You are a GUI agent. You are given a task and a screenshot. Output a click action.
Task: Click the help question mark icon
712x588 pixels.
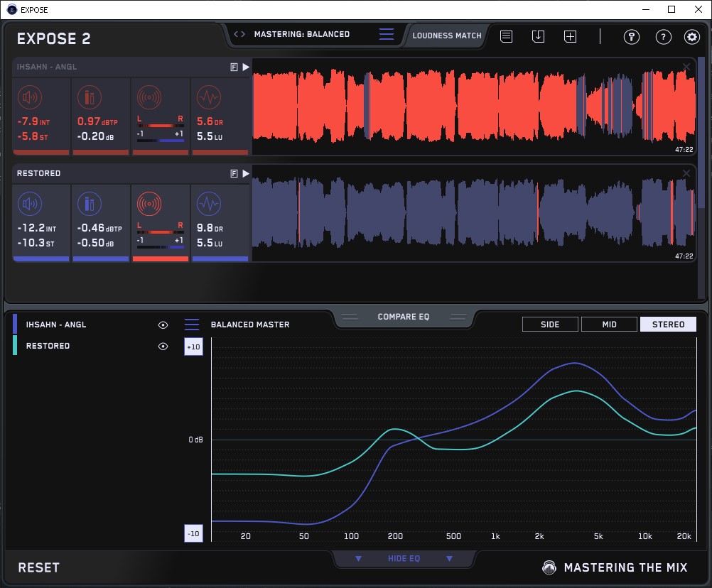coord(663,37)
